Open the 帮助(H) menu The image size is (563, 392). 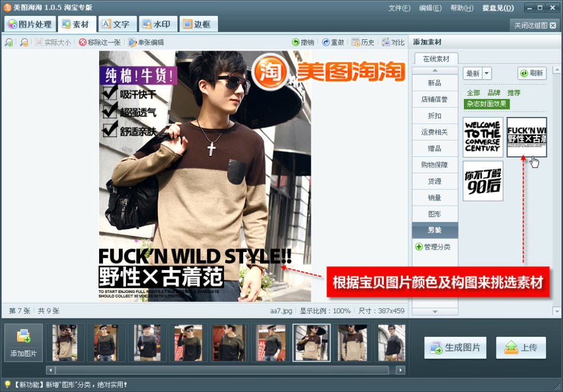point(462,8)
